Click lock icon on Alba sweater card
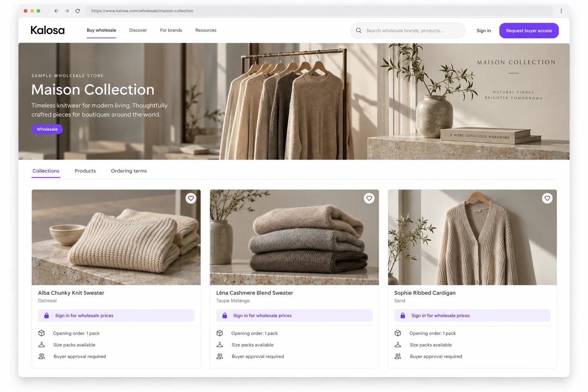Screen dimensions: 588x392 46,315
